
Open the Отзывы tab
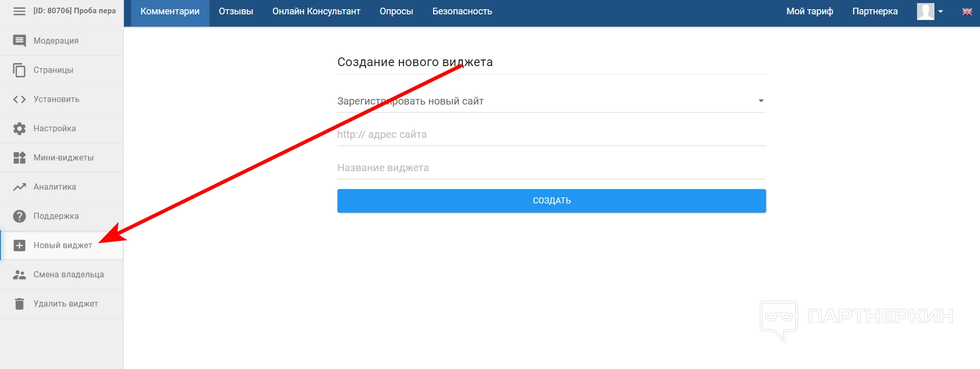(x=236, y=11)
